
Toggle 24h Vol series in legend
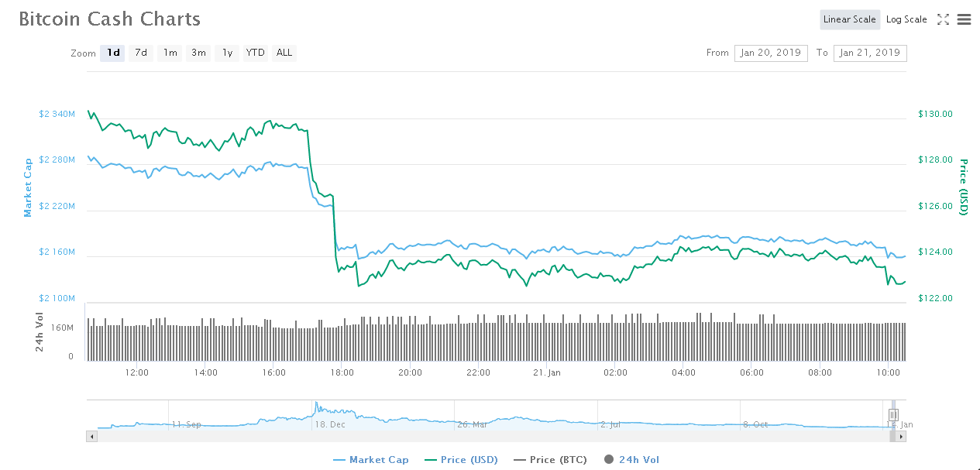pyautogui.click(x=631, y=460)
